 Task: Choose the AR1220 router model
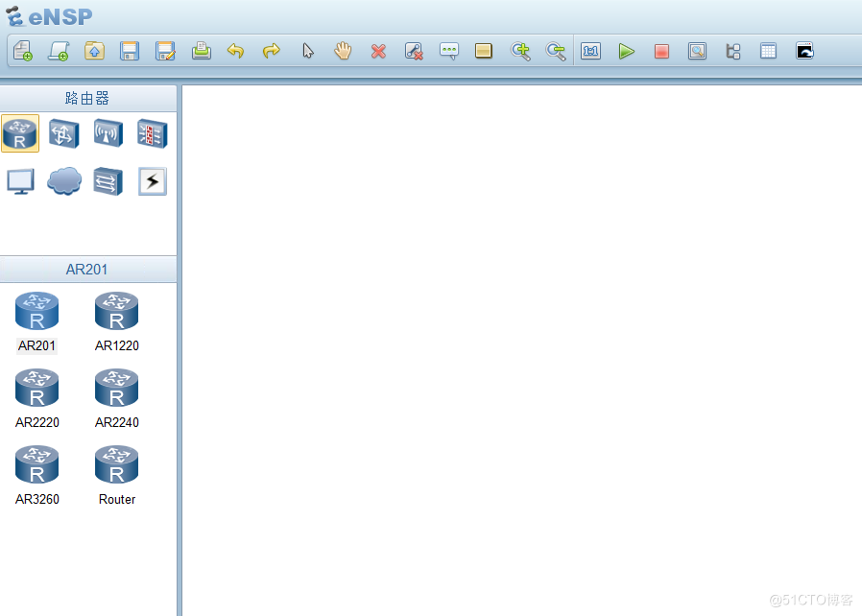tap(116, 322)
